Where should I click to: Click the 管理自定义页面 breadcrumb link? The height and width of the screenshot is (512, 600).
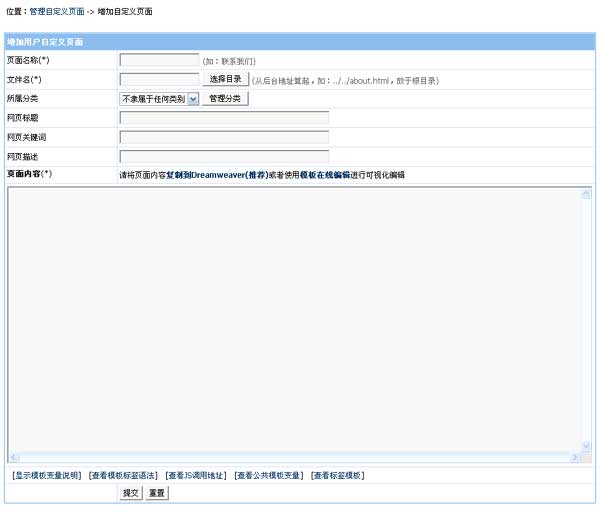click(57, 11)
